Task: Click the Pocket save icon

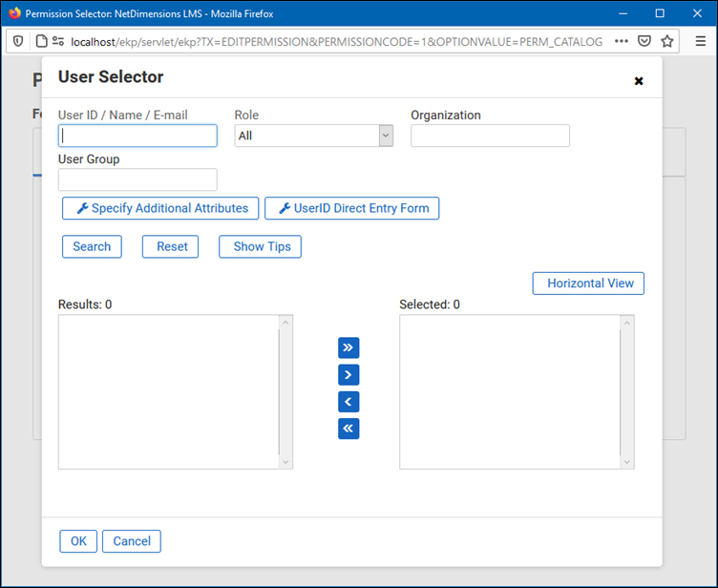Action: point(644,41)
